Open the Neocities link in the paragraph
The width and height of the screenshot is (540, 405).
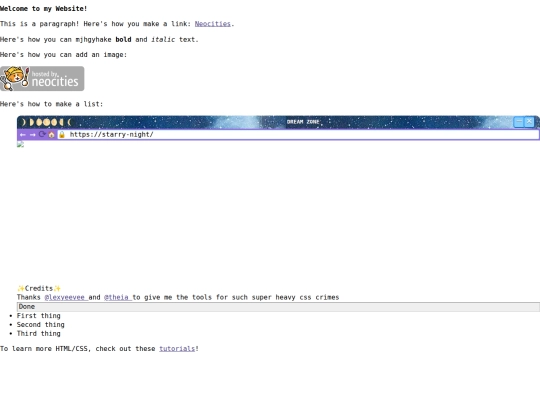[212, 24]
